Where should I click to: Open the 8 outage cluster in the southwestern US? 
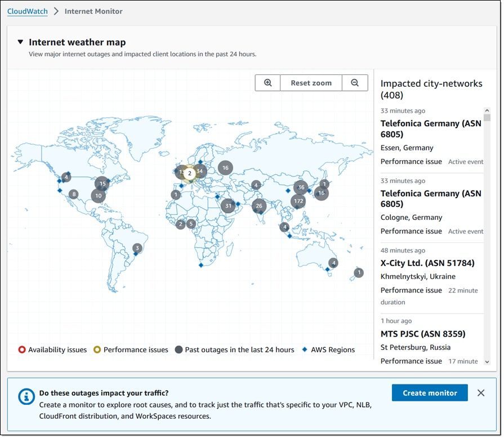(x=74, y=194)
